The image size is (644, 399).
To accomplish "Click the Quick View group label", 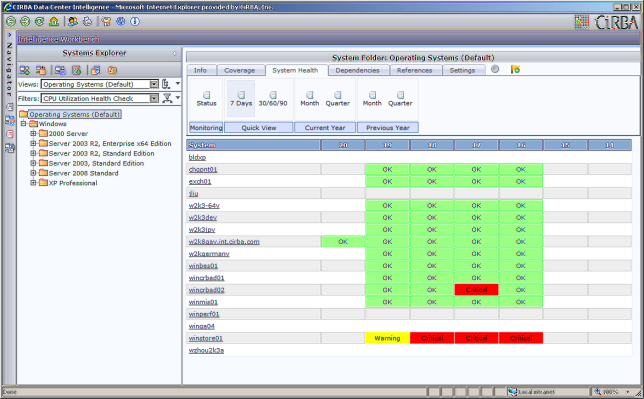I will [259, 128].
